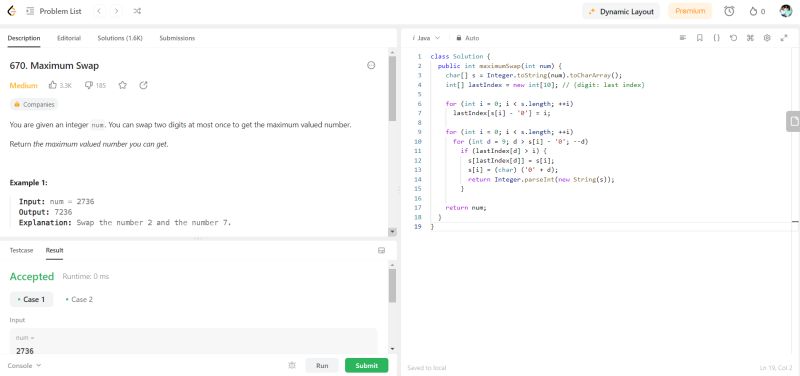
Task: Click line 4 lastIndex array declaration
Action: point(545,85)
